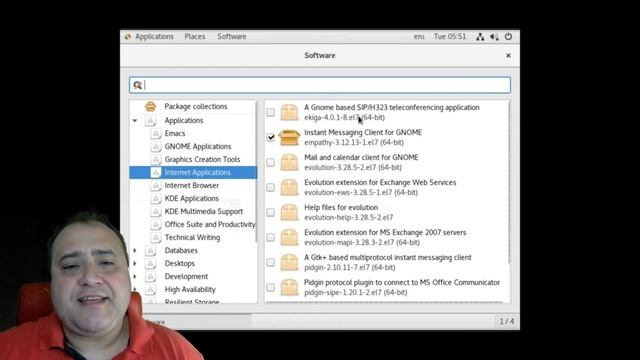Click the GNOME Applications category icon
640x360 pixels.
pyautogui.click(x=156, y=147)
